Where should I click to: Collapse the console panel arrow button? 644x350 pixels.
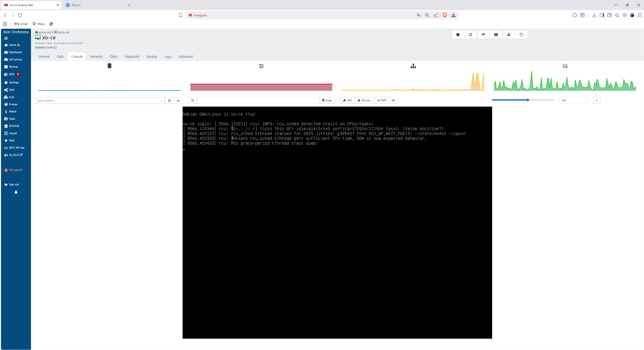click(596, 100)
